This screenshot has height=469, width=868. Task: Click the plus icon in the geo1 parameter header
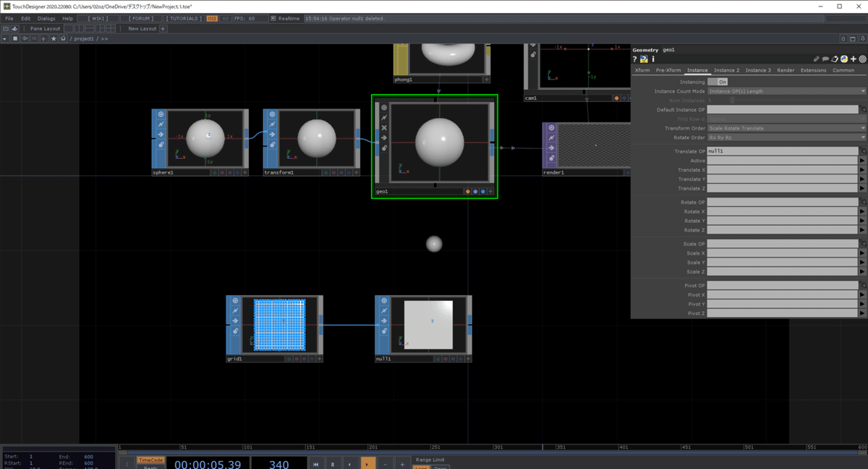854,59
